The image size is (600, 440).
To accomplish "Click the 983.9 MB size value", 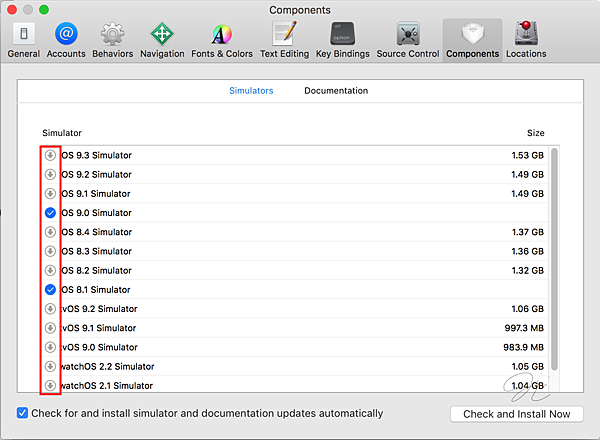I will (x=523, y=347).
